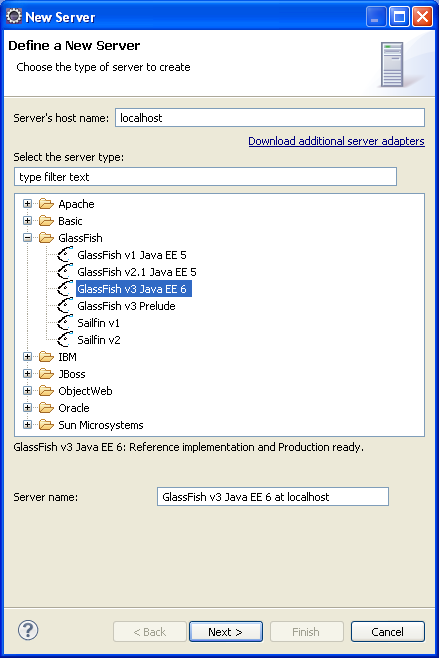Click the GlassFish folder icon
439x658 pixels.
point(46,238)
